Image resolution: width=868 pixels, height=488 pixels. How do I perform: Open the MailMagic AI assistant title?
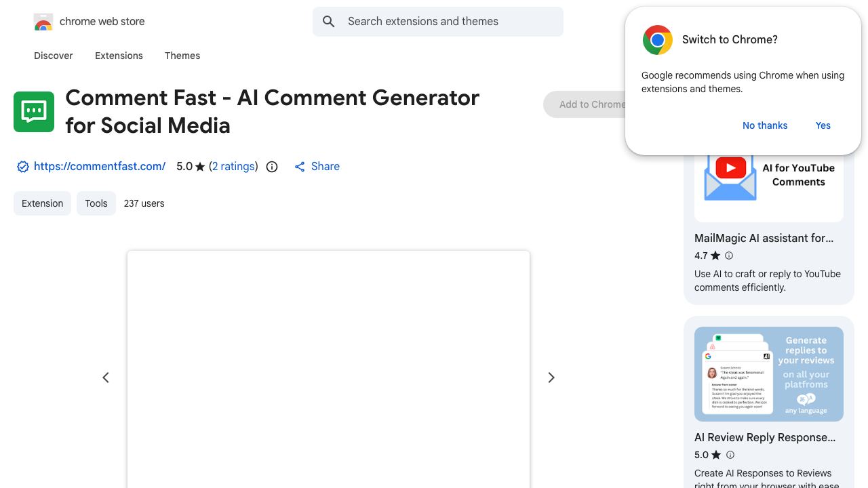pos(764,239)
